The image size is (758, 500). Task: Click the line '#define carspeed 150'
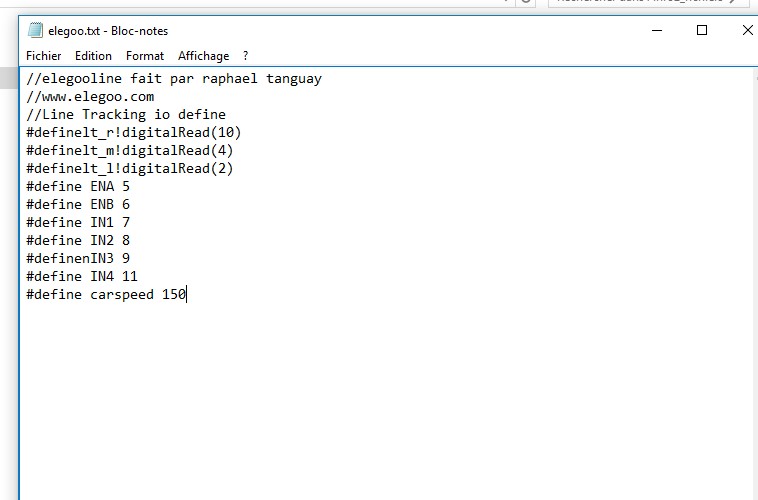point(106,294)
